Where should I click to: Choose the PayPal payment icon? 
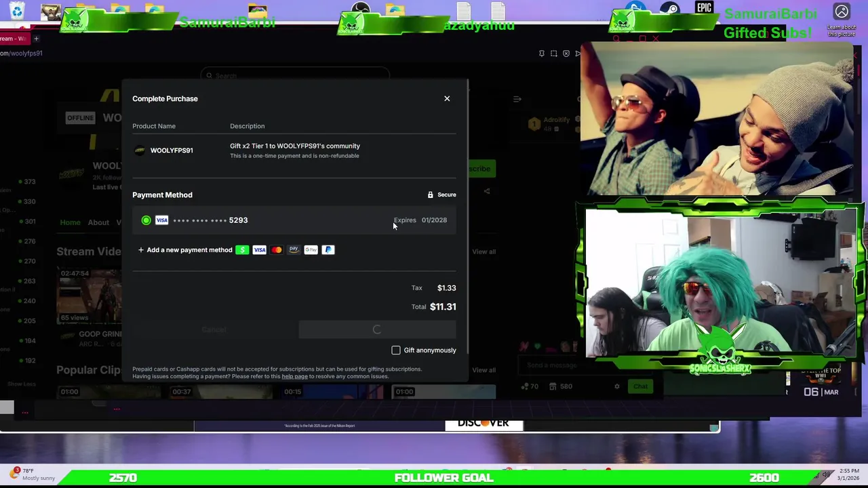(x=328, y=250)
